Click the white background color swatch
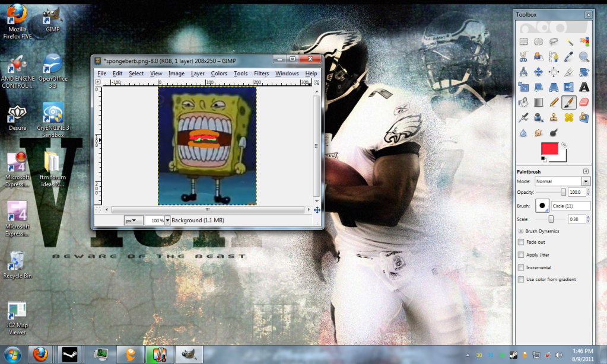Image resolution: width=607 pixels, height=364 pixels. tap(562, 157)
